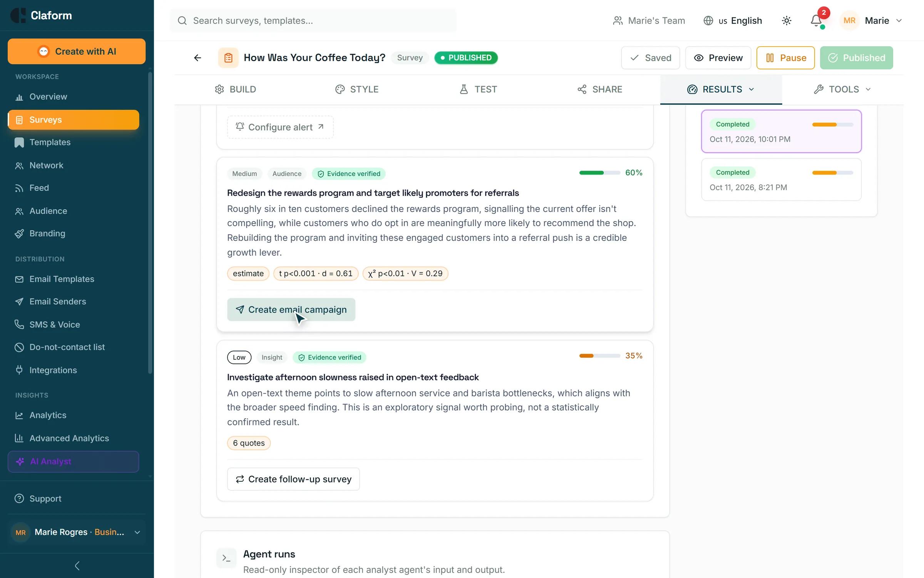924x578 pixels.
Task: Open Marie's Team switcher
Action: [649, 20]
